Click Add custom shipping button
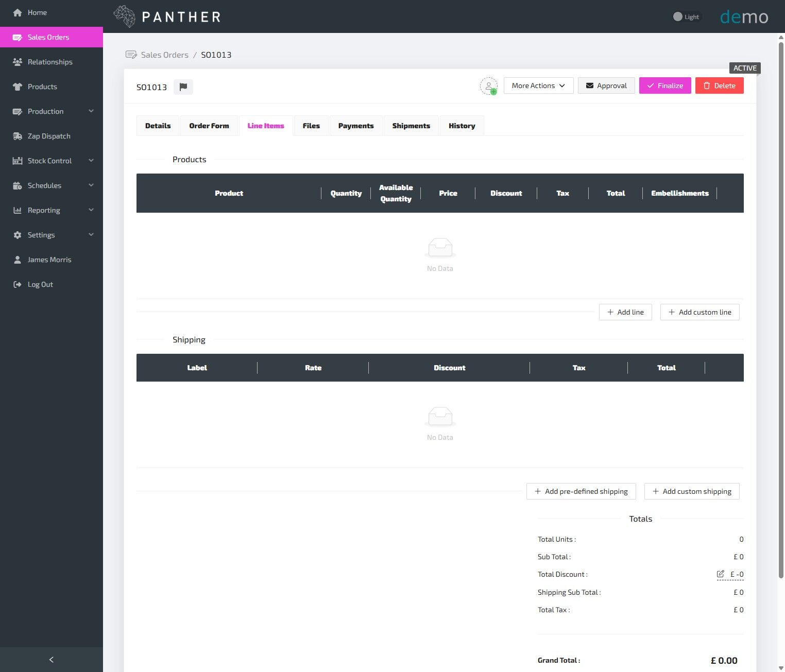785x672 pixels. [x=692, y=491]
